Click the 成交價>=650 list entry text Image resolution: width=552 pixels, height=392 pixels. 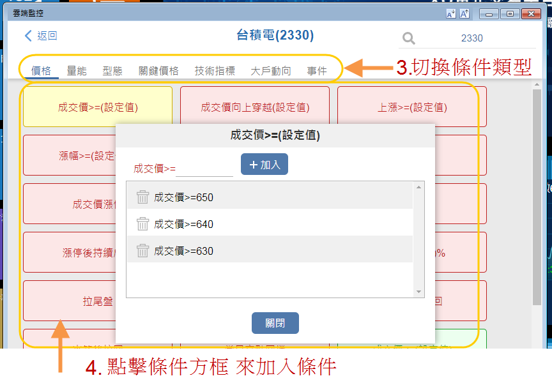pos(183,197)
